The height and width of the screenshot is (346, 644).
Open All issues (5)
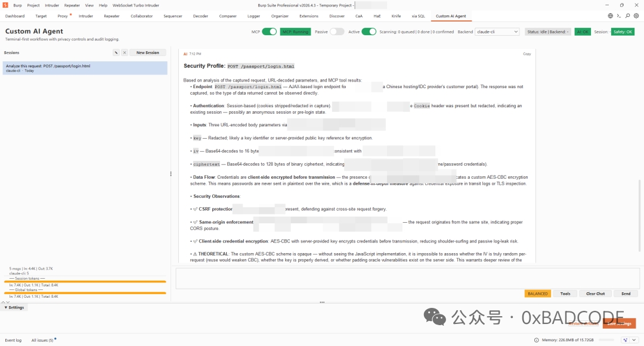[x=42, y=340]
